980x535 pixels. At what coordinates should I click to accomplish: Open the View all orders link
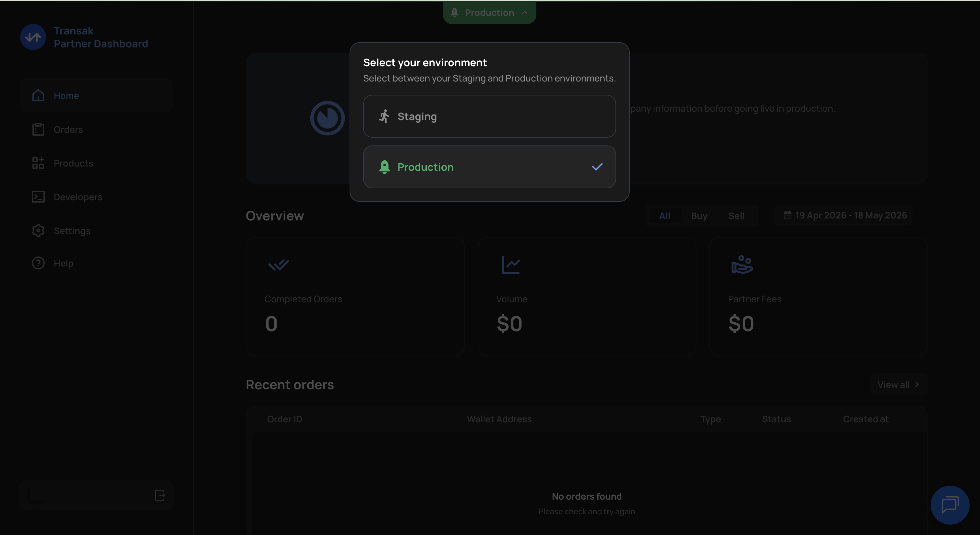coord(898,385)
